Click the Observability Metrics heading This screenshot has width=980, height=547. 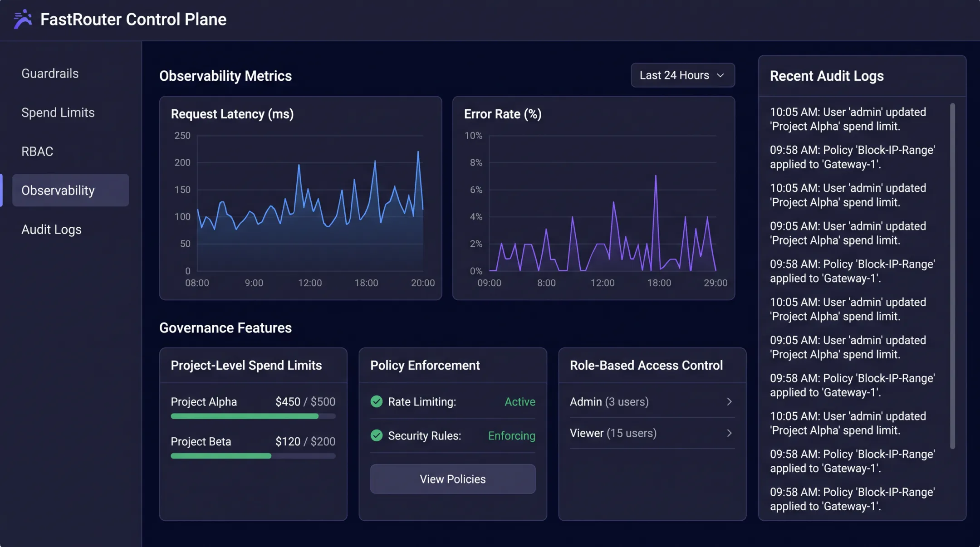(x=225, y=76)
